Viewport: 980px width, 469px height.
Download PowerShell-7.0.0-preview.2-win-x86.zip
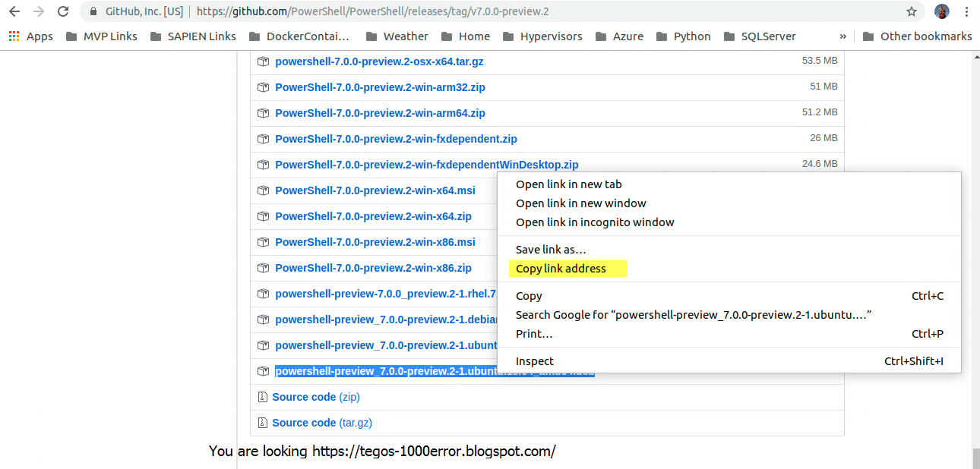point(373,268)
